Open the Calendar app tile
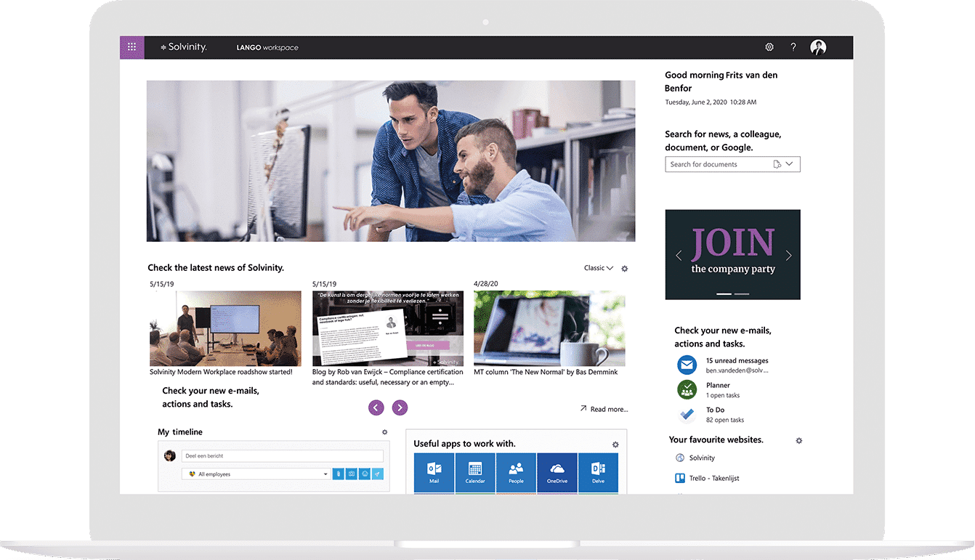Image resolution: width=975 pixels, height=560 pixels. [474, 473]
